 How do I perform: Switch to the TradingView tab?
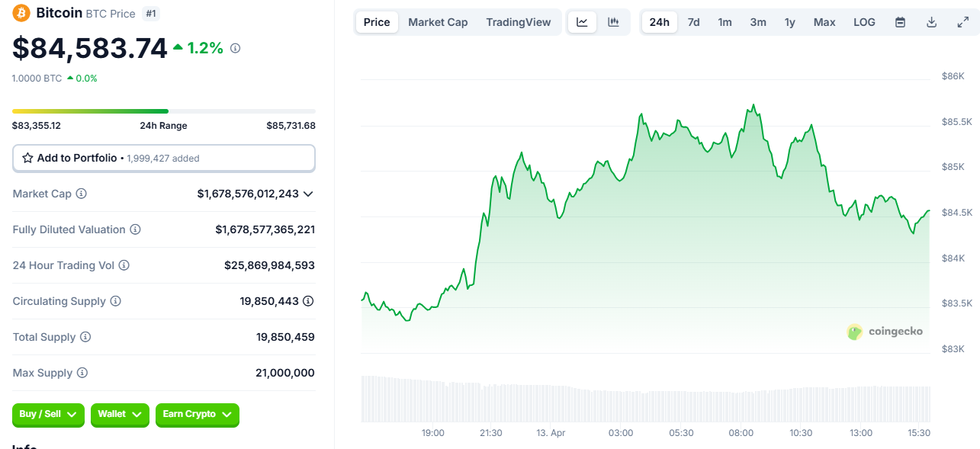point(518,22)
